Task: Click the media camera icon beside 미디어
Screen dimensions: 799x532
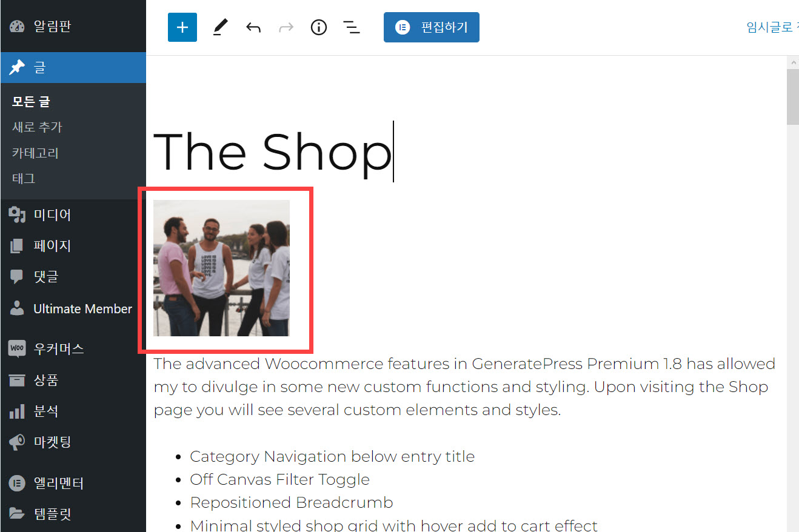Action: point(17,214)
